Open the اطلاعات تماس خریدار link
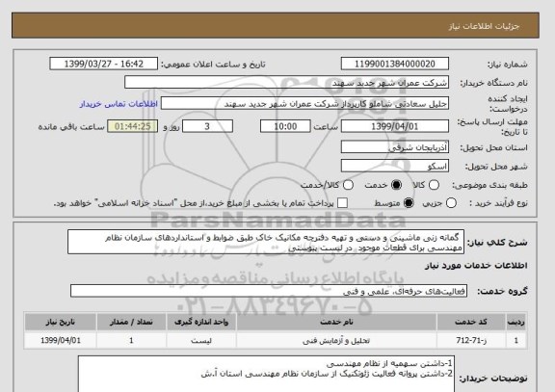The width and height of the screenshot is (555, 392). [119, 104]
